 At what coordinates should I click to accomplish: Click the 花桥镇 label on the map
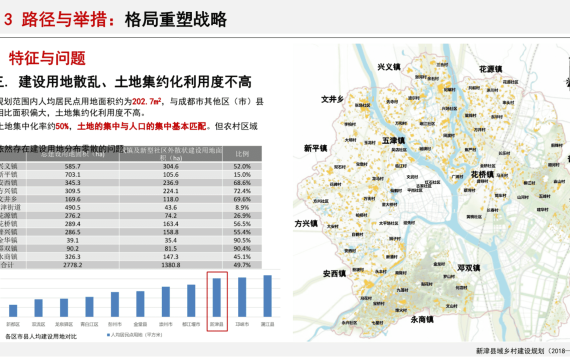click(x=482, y=175)
